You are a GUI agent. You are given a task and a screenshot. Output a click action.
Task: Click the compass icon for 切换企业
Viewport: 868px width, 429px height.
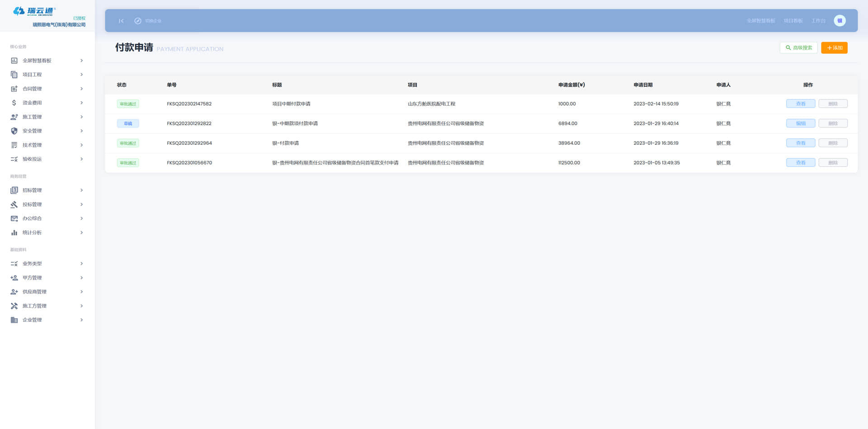click(x=138, y=21)
